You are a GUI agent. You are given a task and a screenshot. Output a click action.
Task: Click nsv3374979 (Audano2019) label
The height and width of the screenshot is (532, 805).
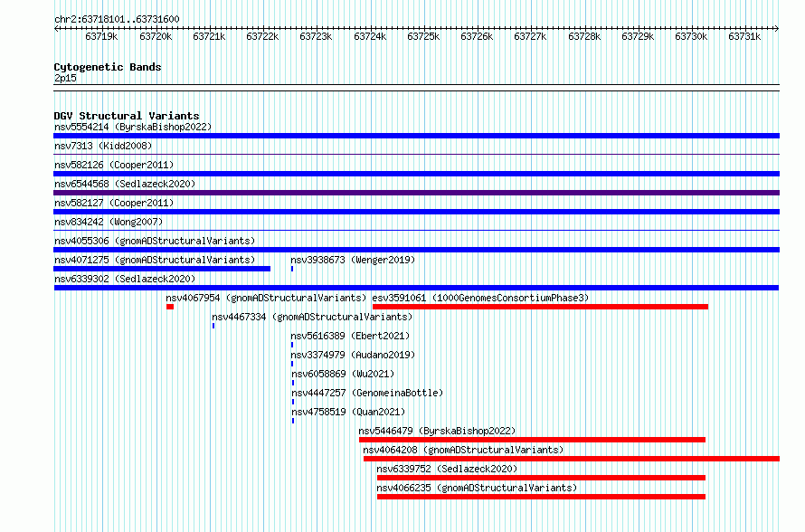353,355
